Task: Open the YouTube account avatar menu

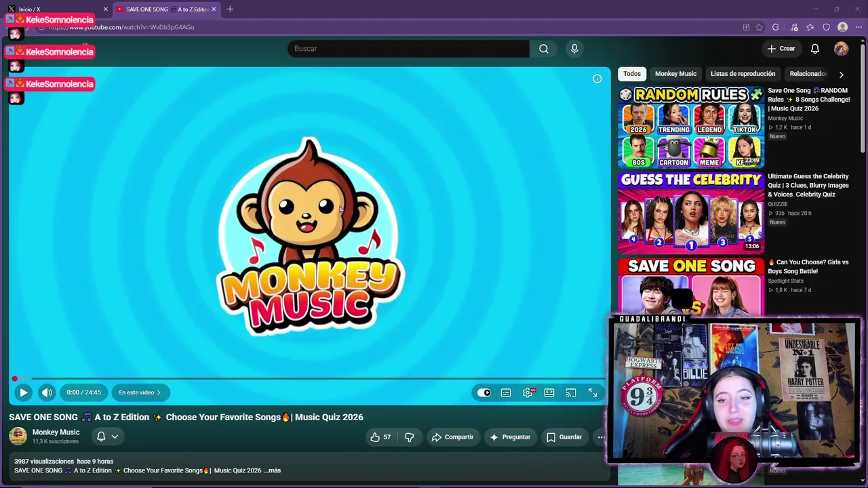Action: tap(841, 49)
